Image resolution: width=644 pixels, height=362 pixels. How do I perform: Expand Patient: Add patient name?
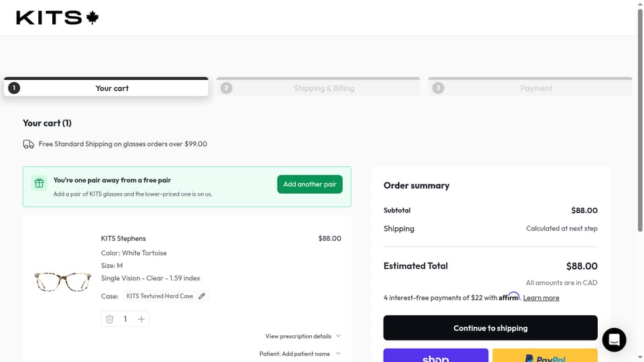(x=301, y=354)
